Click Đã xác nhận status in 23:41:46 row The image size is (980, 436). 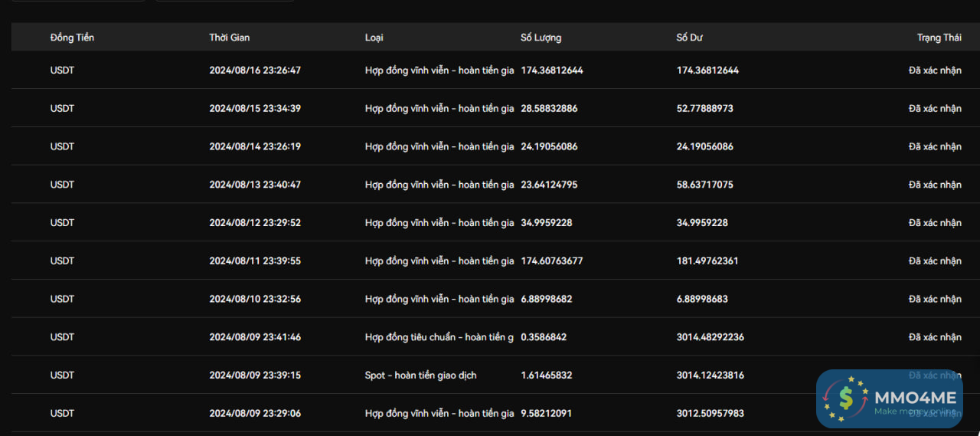point(935,337)
